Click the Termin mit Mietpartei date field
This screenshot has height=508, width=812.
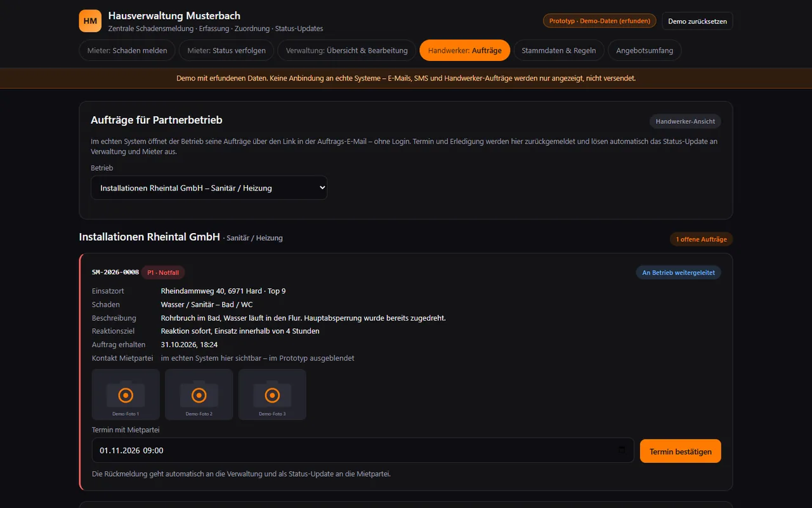pos(363,450)
